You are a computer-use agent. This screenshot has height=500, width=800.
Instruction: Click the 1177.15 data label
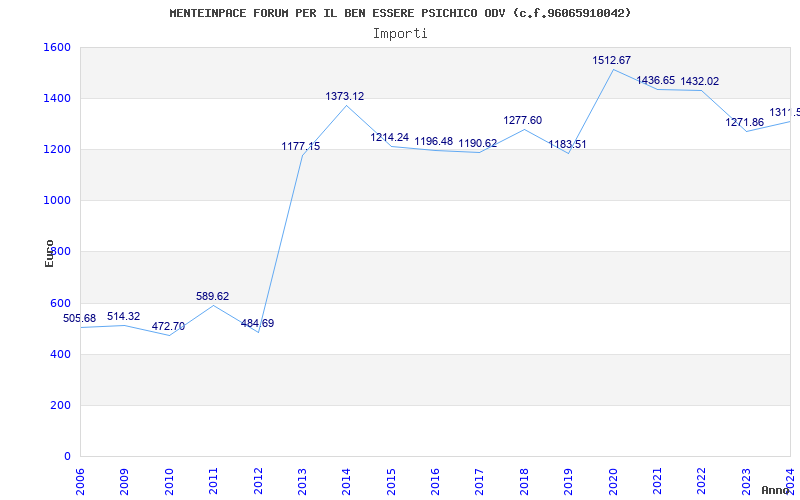pos(301,146)
